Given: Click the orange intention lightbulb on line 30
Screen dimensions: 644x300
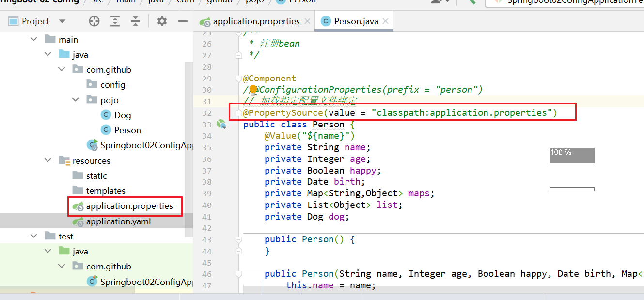Looking at the screenshot, I should 252,89.
